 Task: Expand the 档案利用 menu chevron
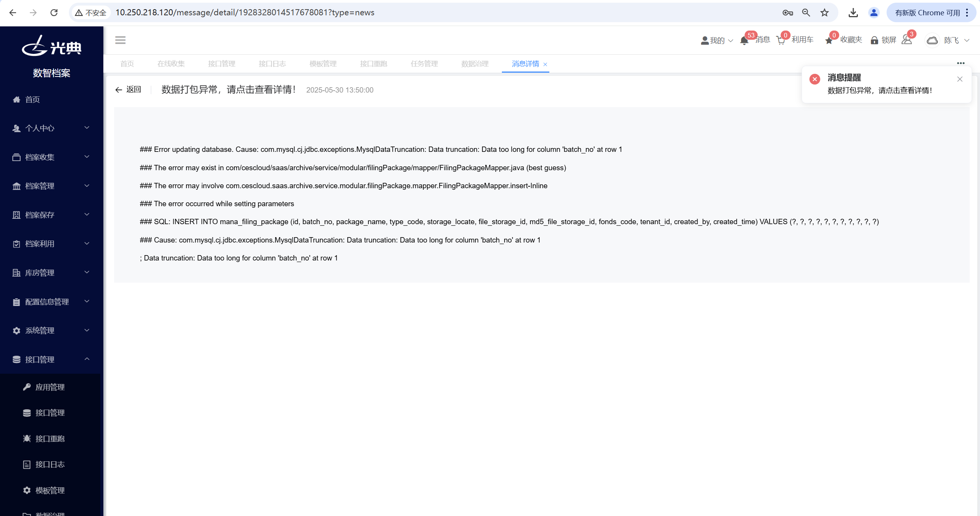pos(87,243)
